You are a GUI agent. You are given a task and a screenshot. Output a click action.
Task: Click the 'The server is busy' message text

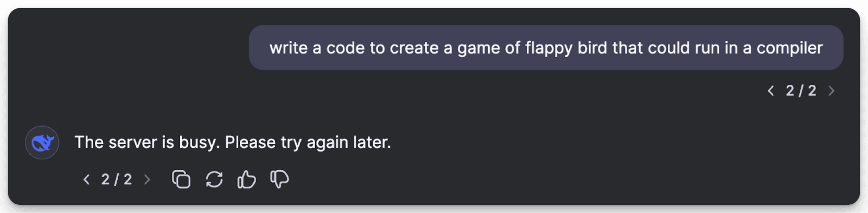(x=233, y=142)
